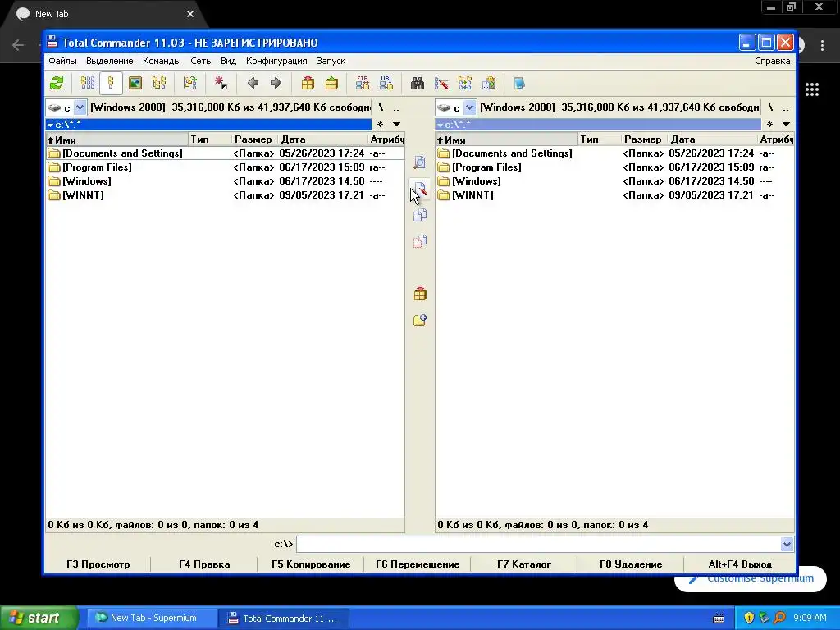Open multi-rename tool icon
The image size is (840, 630).
tap(441, 83)
